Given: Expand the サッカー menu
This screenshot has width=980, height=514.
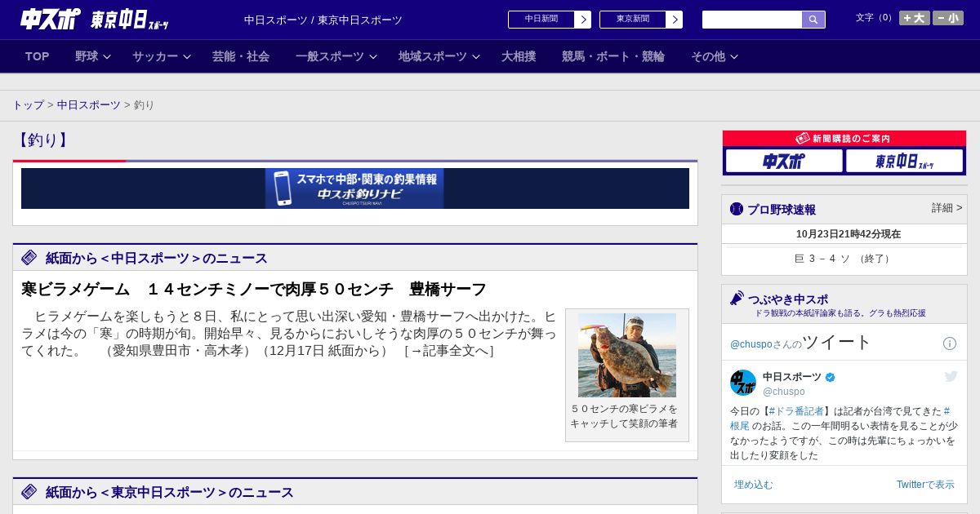Looking at the screenshot, I should pos(162,56).
